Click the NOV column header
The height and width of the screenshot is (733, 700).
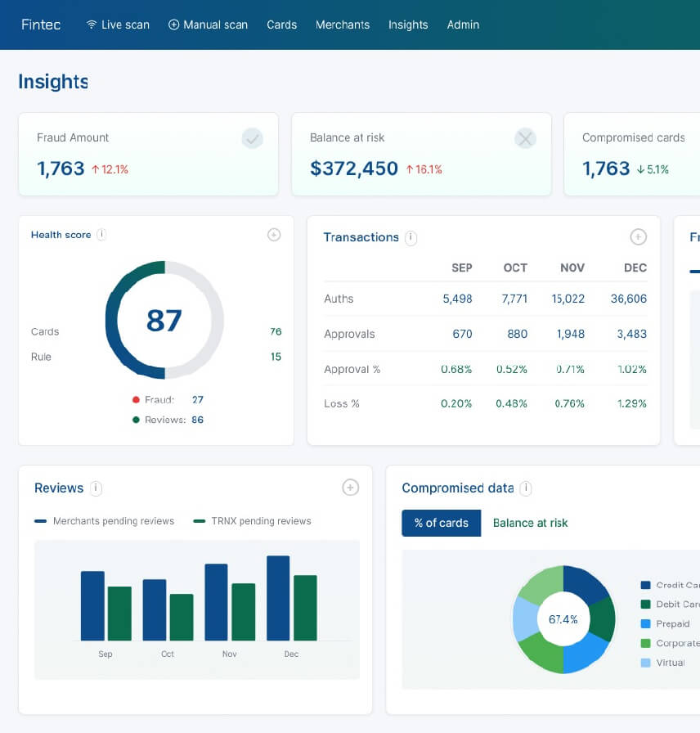tap(572, 268)
